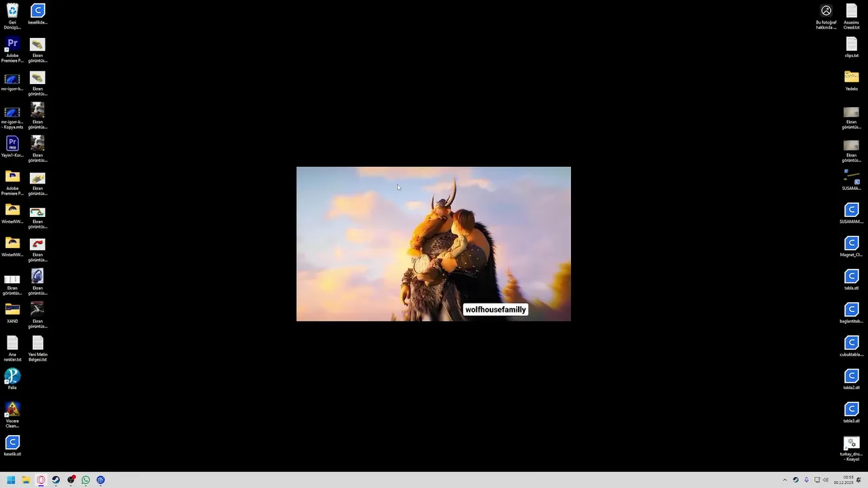Image resolution: width=868 pixels, height=488 pixels.
Task: Open the Windows Start menu
Action: tap(11, 480)
